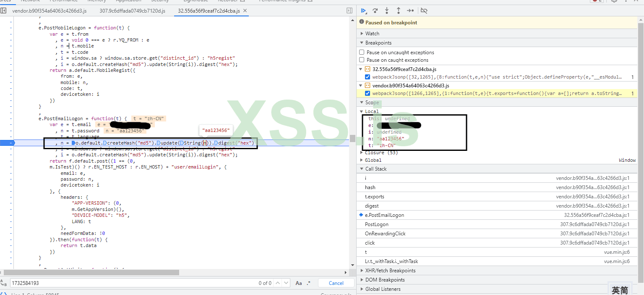Click local variable t: "zh-CN"
644x295 pixels.
[382, 145]
